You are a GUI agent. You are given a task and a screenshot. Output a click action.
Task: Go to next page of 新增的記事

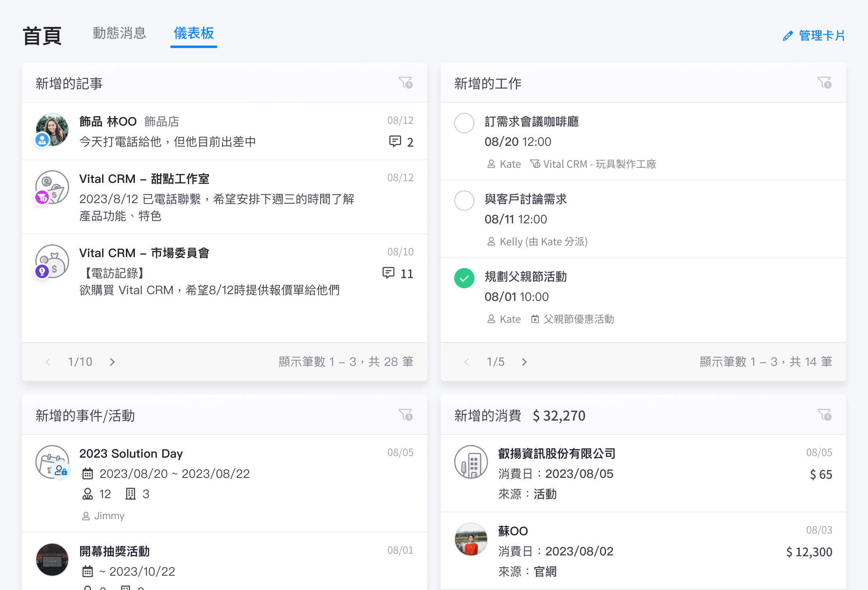(x=112, y=362)
